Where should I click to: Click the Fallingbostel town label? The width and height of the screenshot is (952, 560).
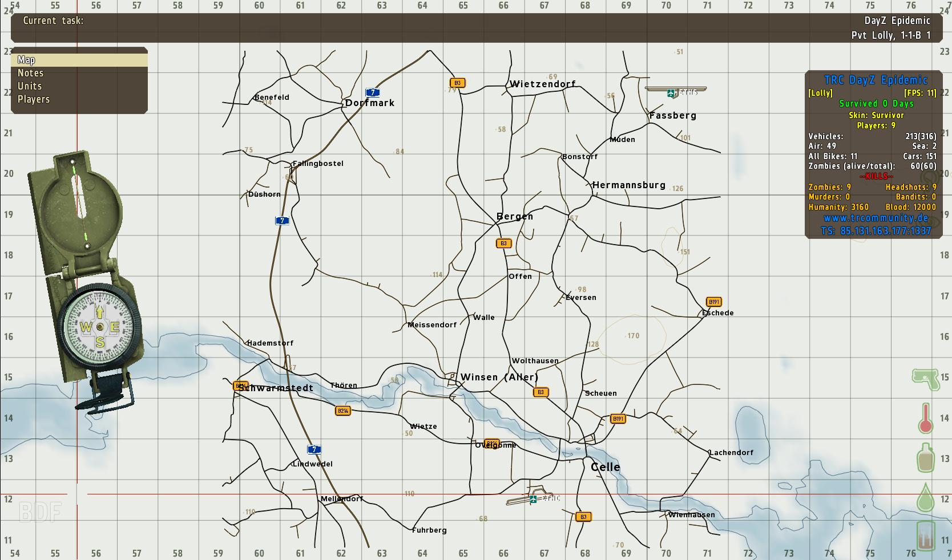click(x=318, y=164)
